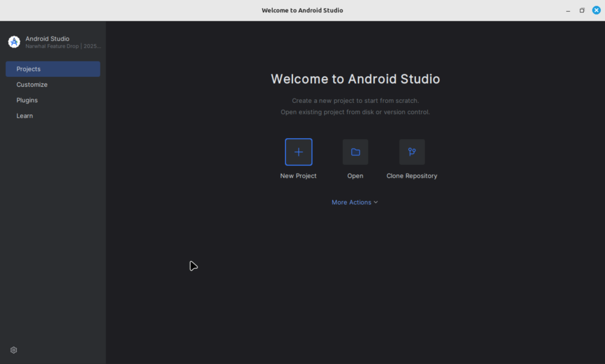Minimize the Welcome window

pos(568,10)
